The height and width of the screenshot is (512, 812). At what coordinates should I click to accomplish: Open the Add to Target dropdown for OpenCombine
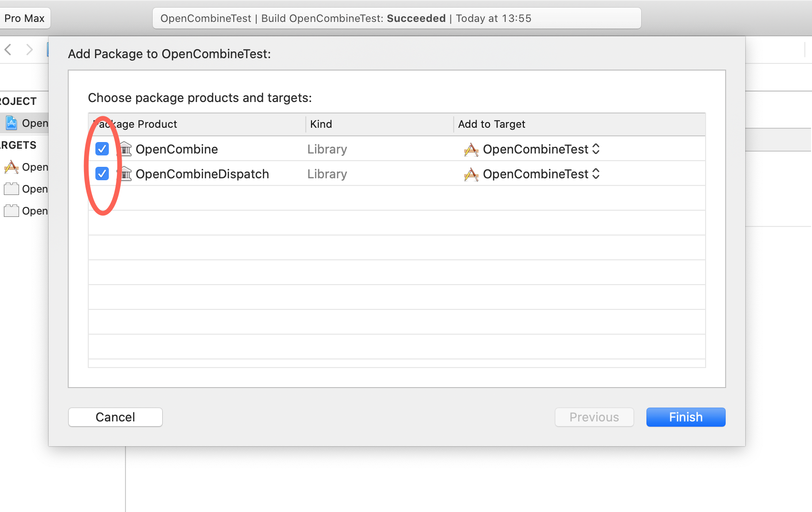596,149
